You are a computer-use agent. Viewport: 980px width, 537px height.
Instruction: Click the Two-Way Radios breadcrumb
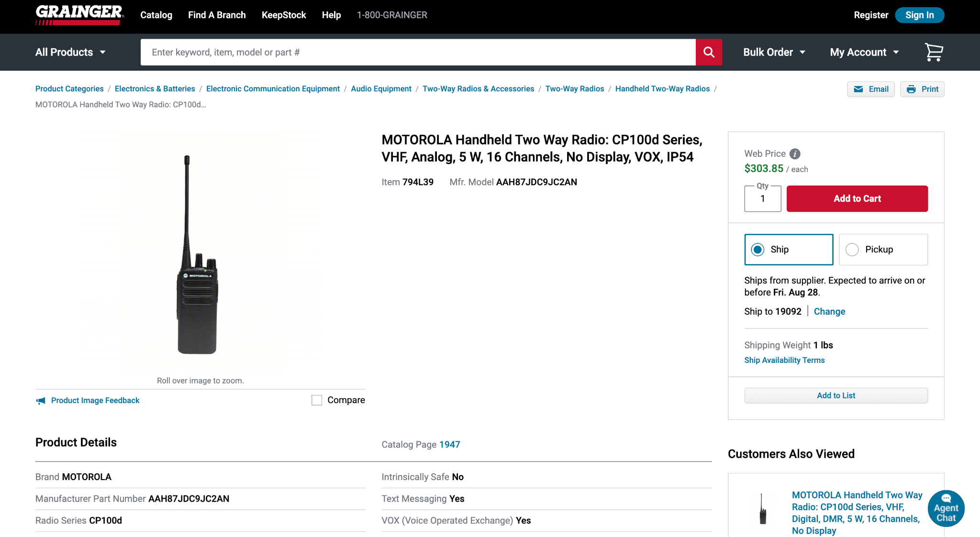[575, 88]
